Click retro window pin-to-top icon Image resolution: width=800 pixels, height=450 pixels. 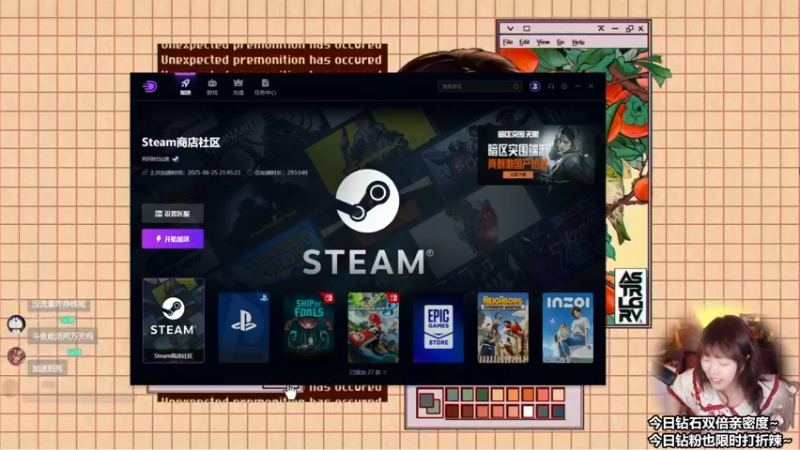tap(601, 29)
